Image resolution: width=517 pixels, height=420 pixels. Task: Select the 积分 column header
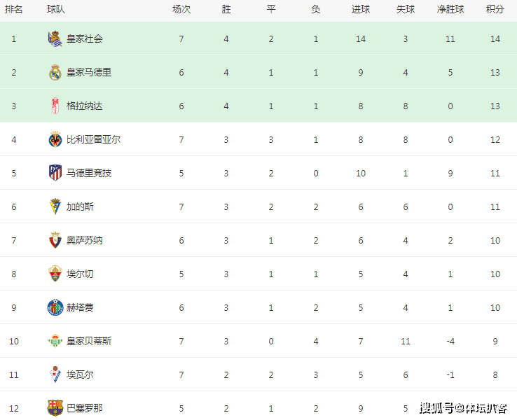tap(495, 9)
